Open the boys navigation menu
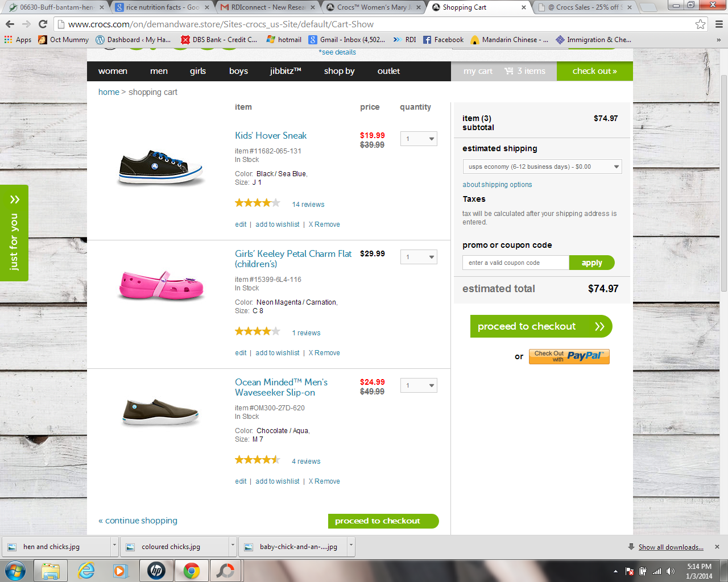Screen dimensions: 728x582 point(238,71)
